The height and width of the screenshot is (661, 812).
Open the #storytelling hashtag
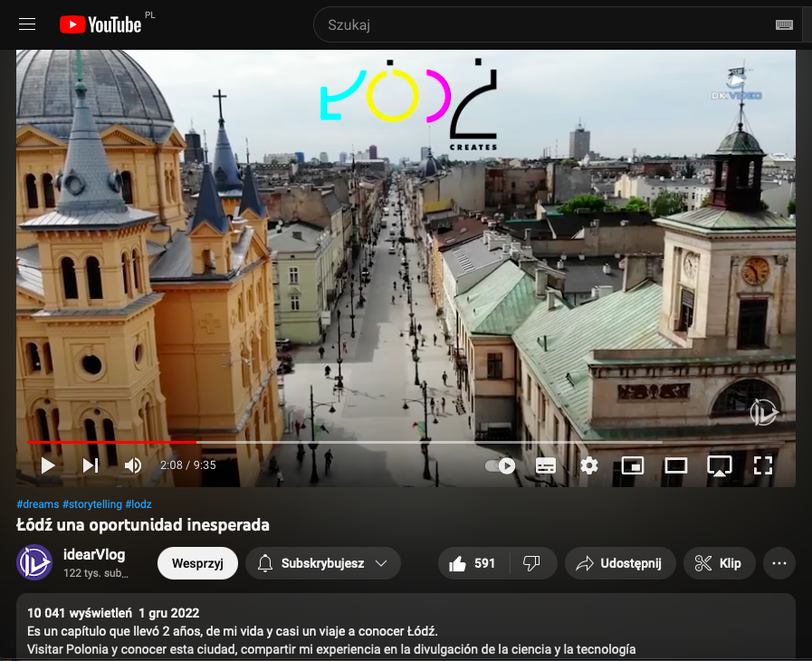tap(92, 504)
